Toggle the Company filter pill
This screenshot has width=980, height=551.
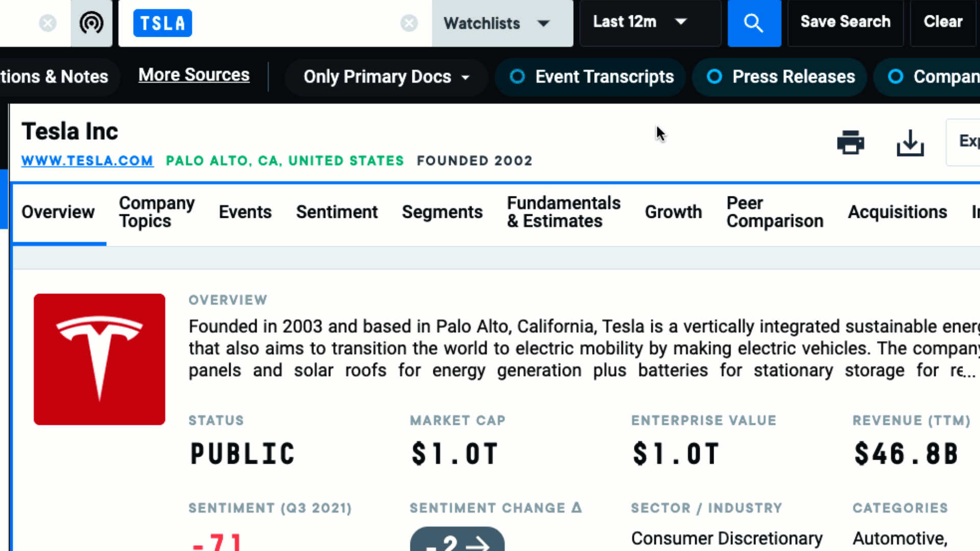927,77
